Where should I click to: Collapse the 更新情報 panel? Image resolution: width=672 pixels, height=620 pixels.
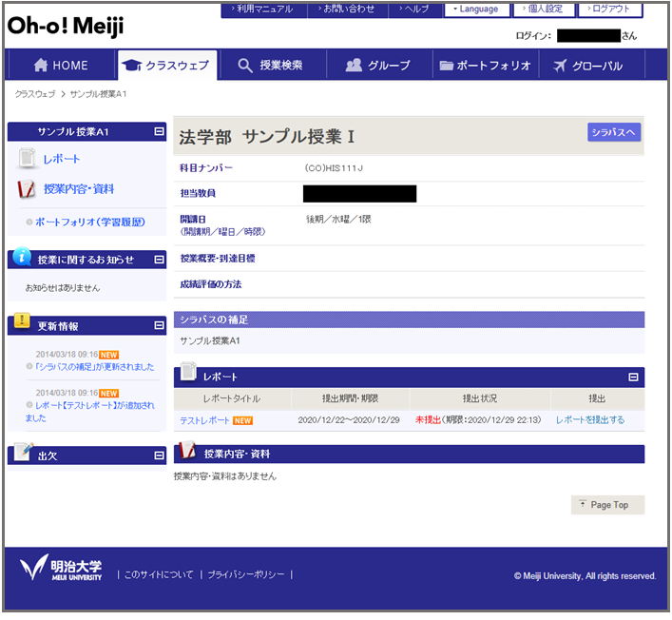[x=159, y=326]
